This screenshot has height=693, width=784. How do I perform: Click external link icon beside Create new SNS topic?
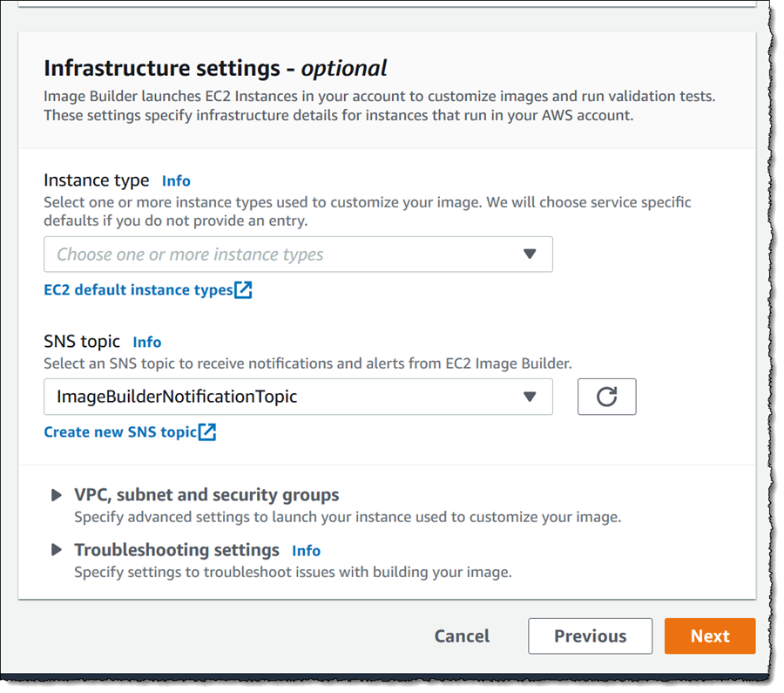(207, 431)
